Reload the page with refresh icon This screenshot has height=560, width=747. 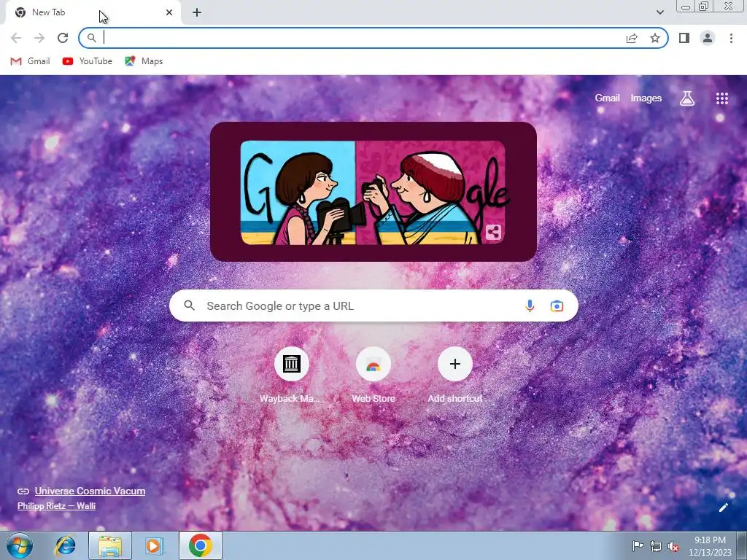(63, 38)
